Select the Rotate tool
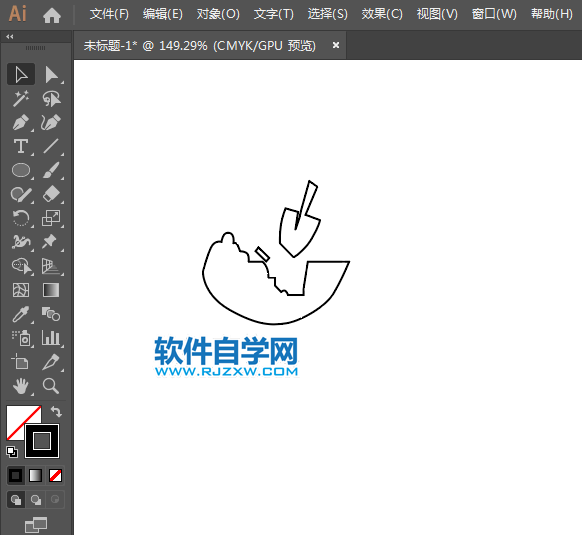The width and height of the screenshot is (582, 535). [21, 218]
